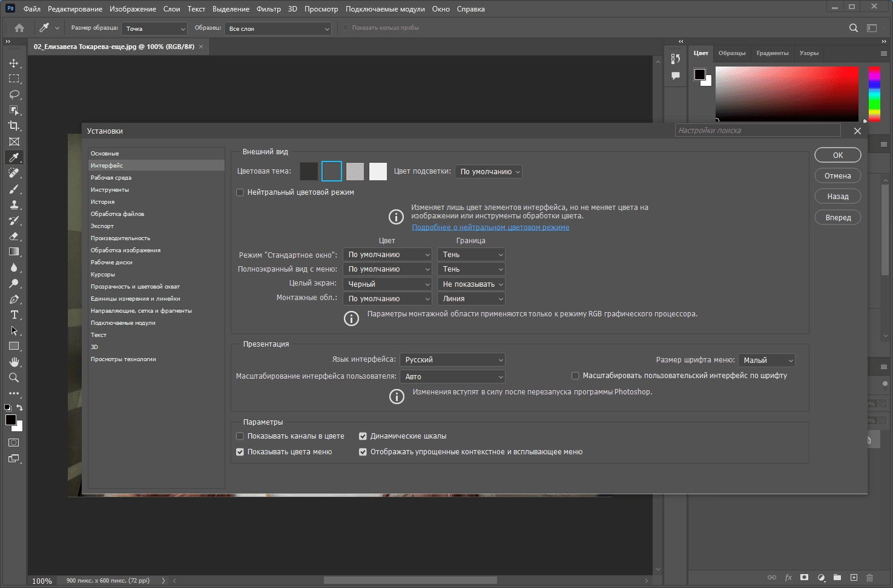The height and width of the screenshot is (588, 893).
Task: Select 'Производительность' preferences category
Action: (156, 238)
